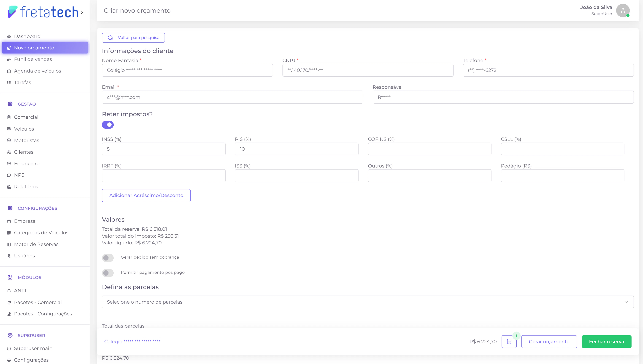Click the Financeiro dollar icon
This screenshot has width=643, height=364.
click(9, 163)
